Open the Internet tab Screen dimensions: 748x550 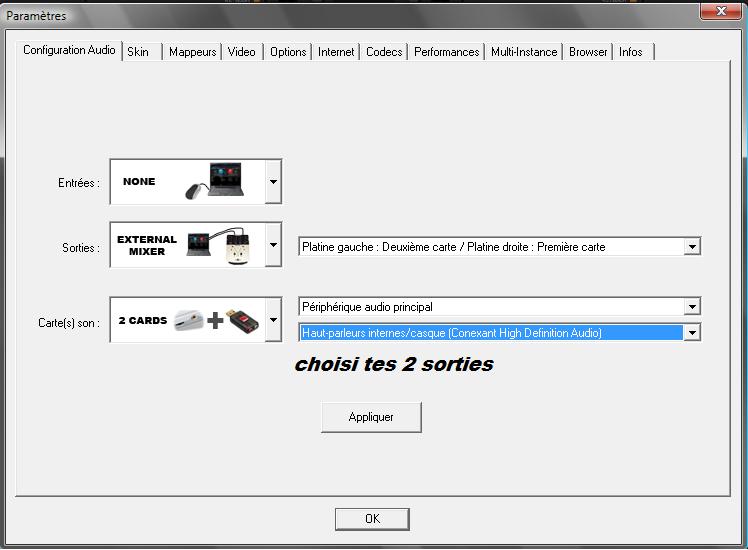click(336, 52)
